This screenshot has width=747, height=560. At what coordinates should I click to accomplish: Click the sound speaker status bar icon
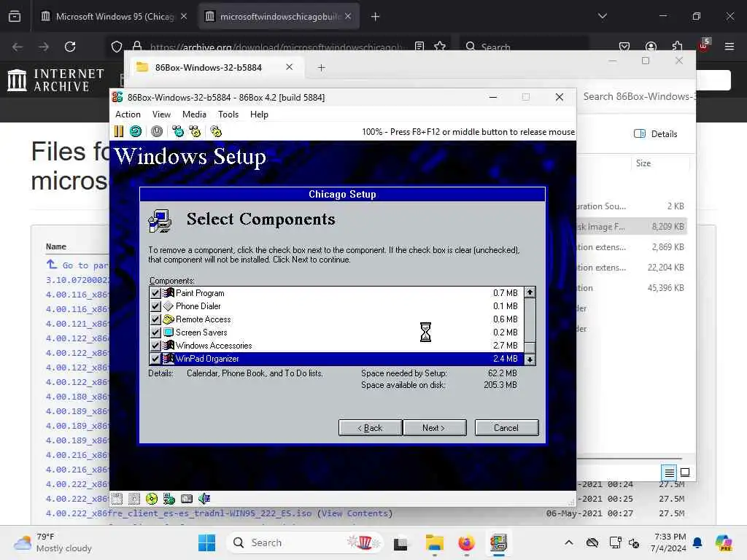(204, 499)
